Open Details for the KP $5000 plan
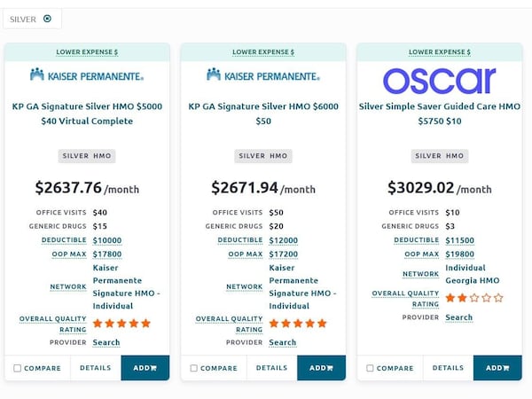Image resolution: width=532 pixels, height=399 pixels. point(96,368)
